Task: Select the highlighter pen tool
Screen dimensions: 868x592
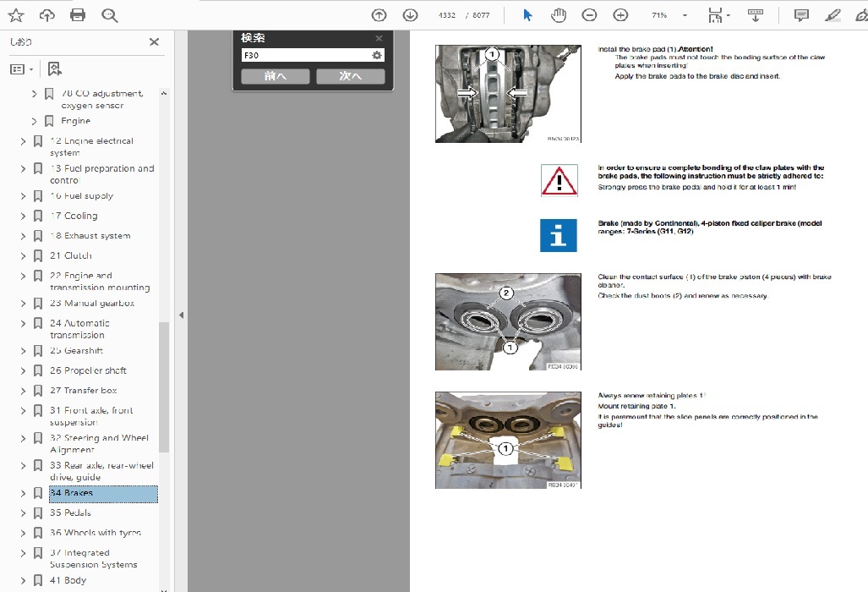Action: [x=832, y=15]
